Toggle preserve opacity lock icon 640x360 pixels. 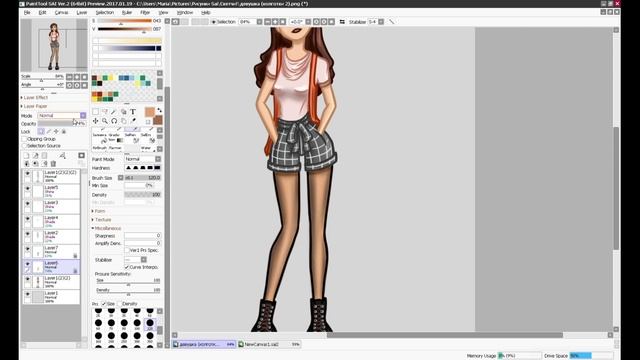pyautogui.click(x=41, y=131)
